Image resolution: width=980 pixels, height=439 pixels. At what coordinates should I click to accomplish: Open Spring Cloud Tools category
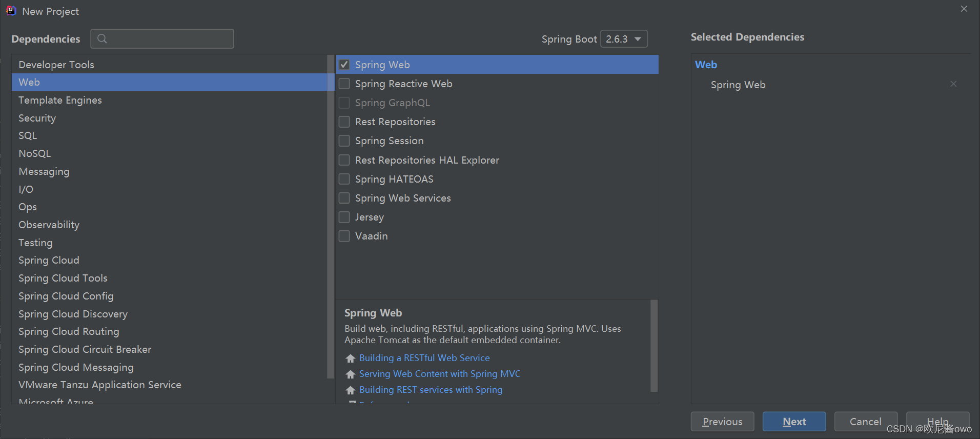[x=169, y=278]
